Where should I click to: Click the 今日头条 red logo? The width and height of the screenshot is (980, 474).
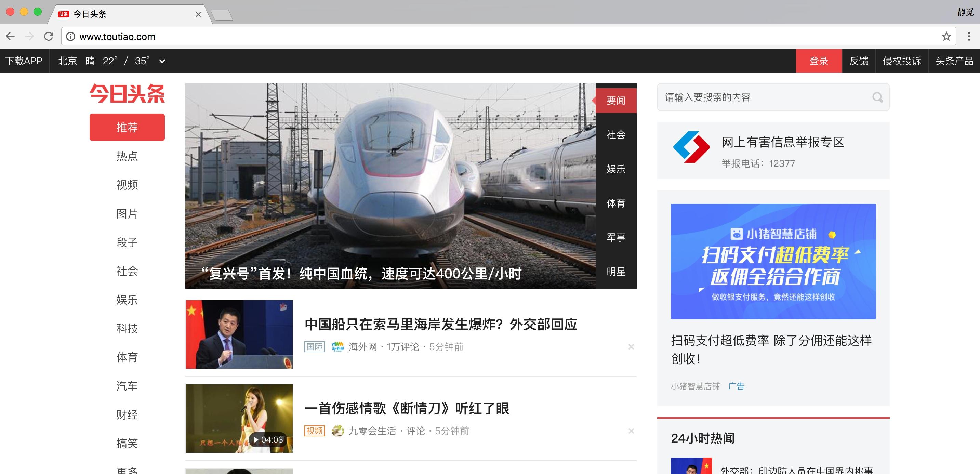[x=127, y=94]
